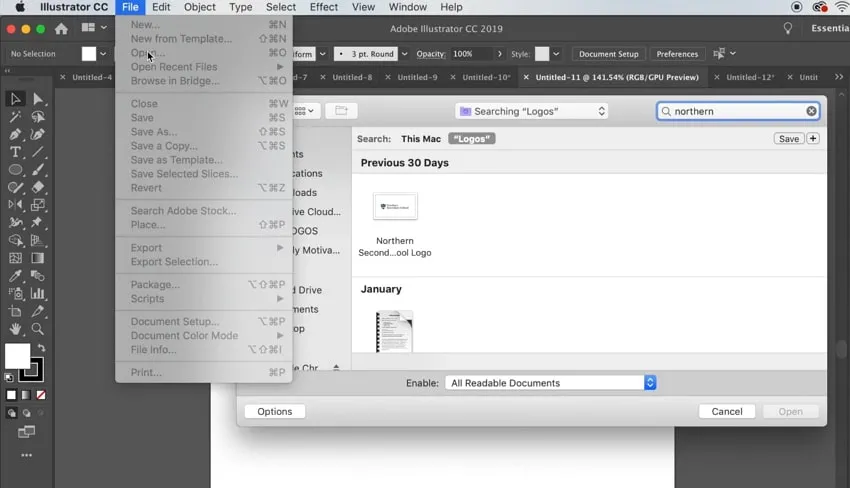Select the Scale tool
Screen dimensions: 850x488
tap(37, 205)
